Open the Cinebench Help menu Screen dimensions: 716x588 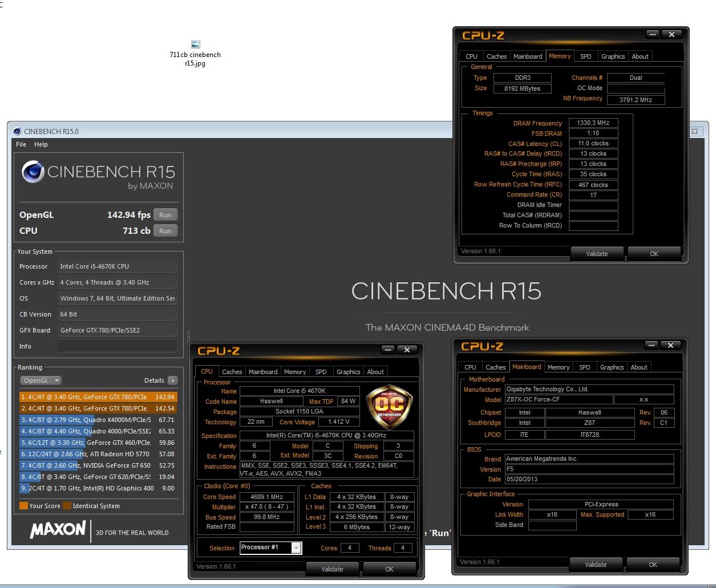click(x=41, y=144)
